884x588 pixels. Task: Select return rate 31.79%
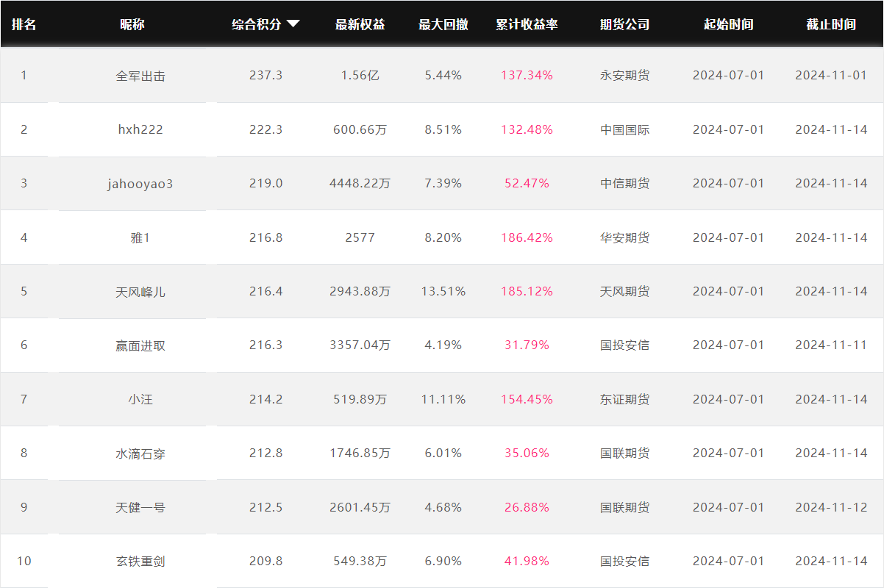click(527, 345)
